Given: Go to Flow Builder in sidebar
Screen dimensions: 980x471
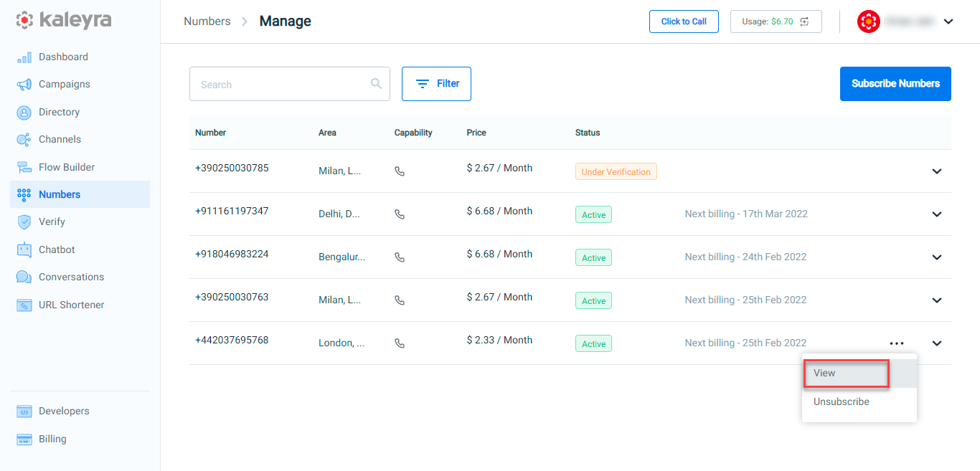Looking at the screenshot, I should pos(67,167).
